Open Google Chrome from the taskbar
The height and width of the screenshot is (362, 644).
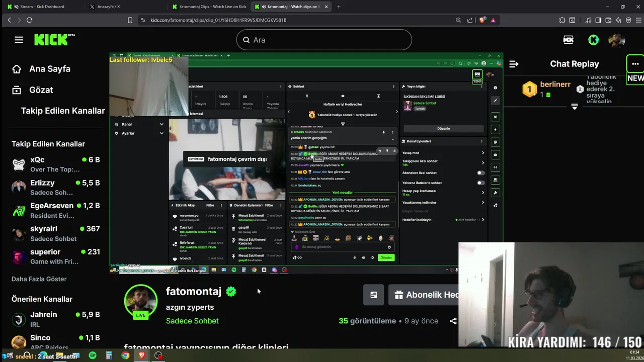[x=125, y=355]
